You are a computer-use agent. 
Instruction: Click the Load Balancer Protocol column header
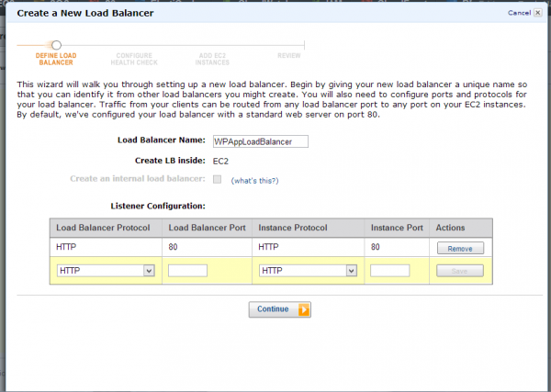click(x=106, y=228)
